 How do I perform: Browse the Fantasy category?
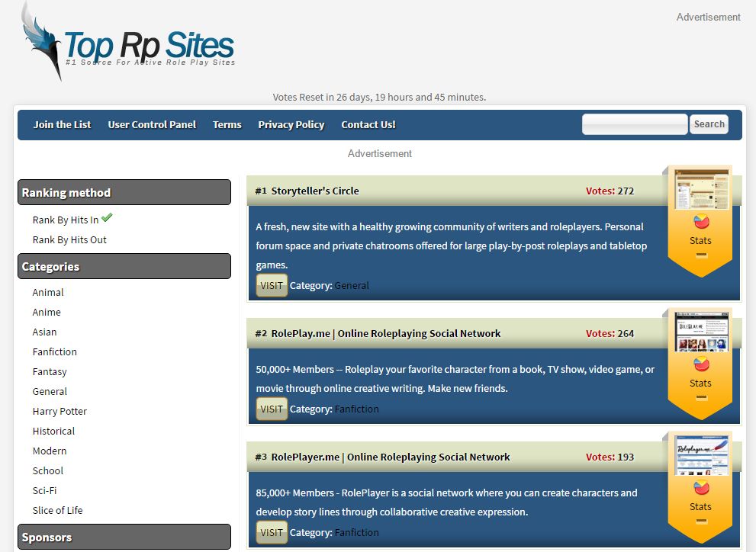pyautogui.click(x=49, y=371)
